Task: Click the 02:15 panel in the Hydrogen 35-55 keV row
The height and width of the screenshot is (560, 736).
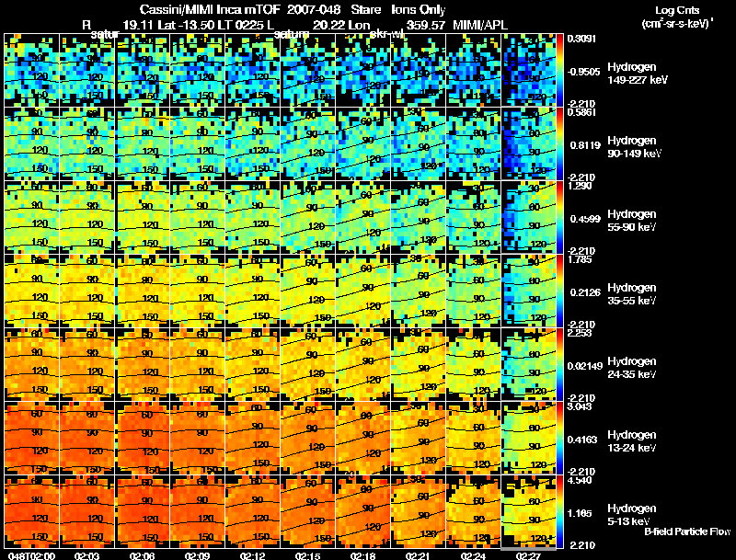Action: [x=308, y=291]
